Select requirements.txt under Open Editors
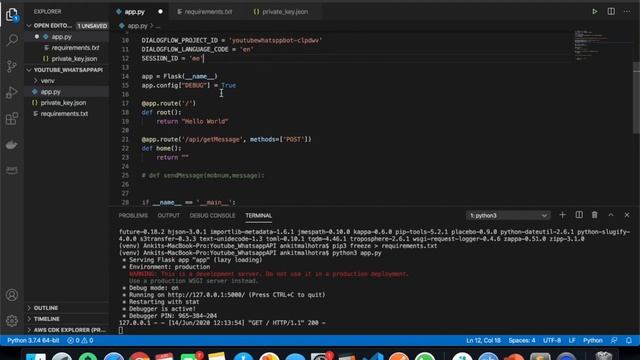This screenshot has height=360, width=640. (x=75, y=48)
